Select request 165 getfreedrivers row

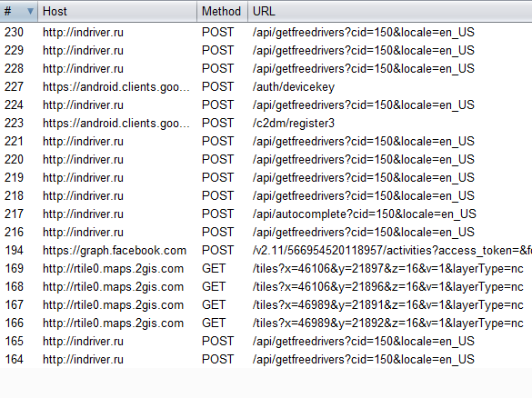(266, 341)
